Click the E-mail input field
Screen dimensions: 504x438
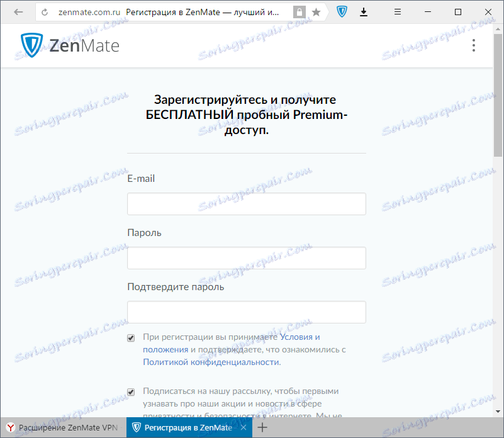(x=247, y=204)
